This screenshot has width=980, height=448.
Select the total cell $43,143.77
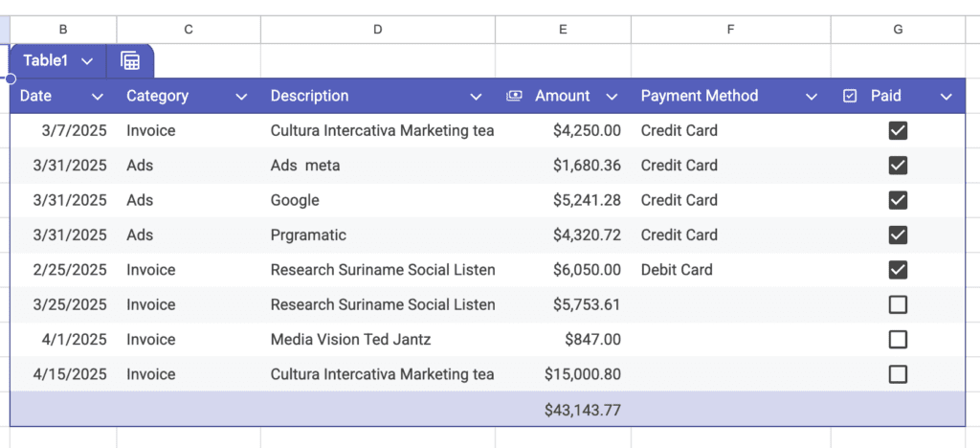[x=582, y=410]
